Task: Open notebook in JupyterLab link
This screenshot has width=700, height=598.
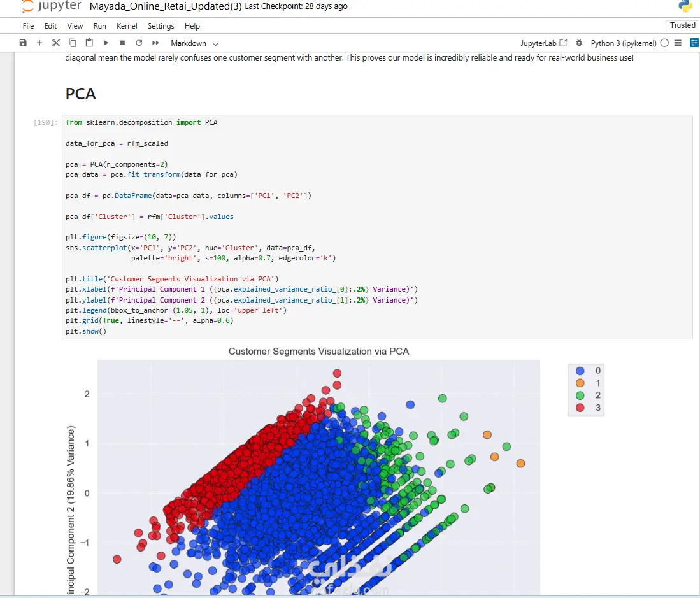Action: pyautogui.click(x=543, y=43)
